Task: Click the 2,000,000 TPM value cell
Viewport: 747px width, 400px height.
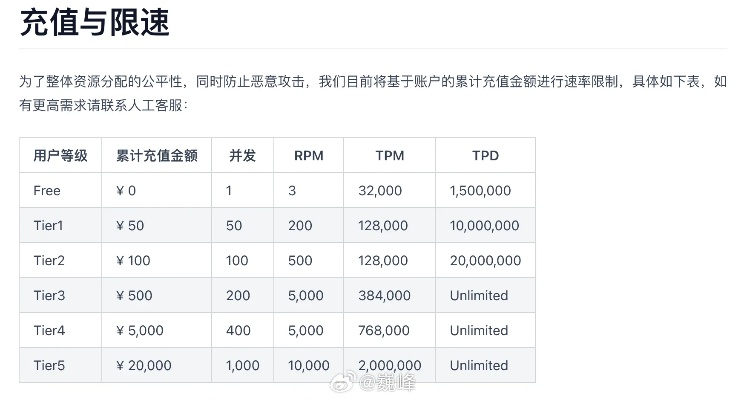Action: [391, 365]
